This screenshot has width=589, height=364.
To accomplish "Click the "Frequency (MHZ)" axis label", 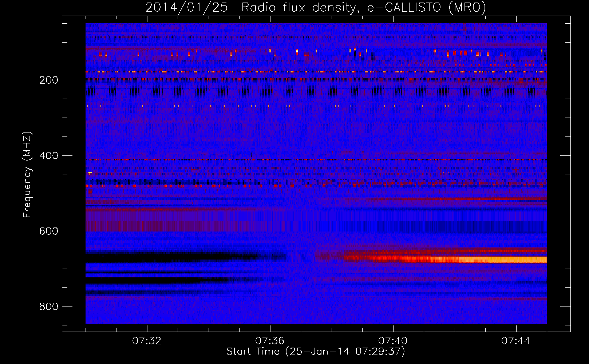I will point(27,175).
